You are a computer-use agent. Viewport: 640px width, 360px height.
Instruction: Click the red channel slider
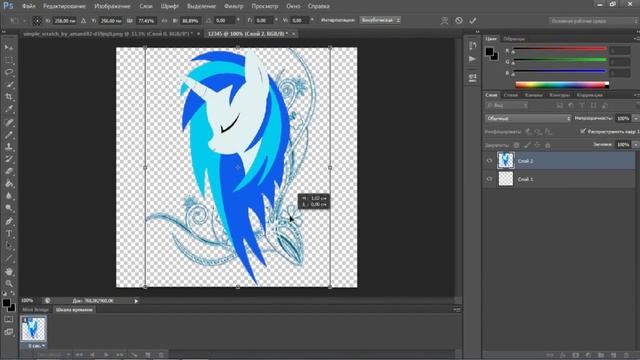(560, 49)
